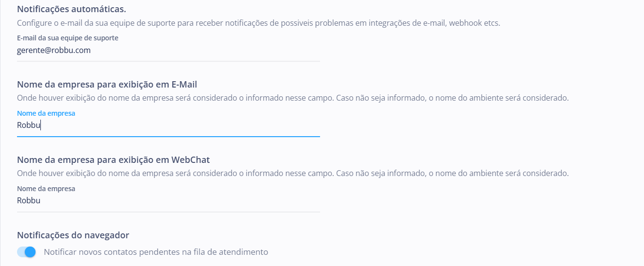Click the 'gerente@robbu.com' email text
Viewport: 644px width, 266px height.
point(54,50)
